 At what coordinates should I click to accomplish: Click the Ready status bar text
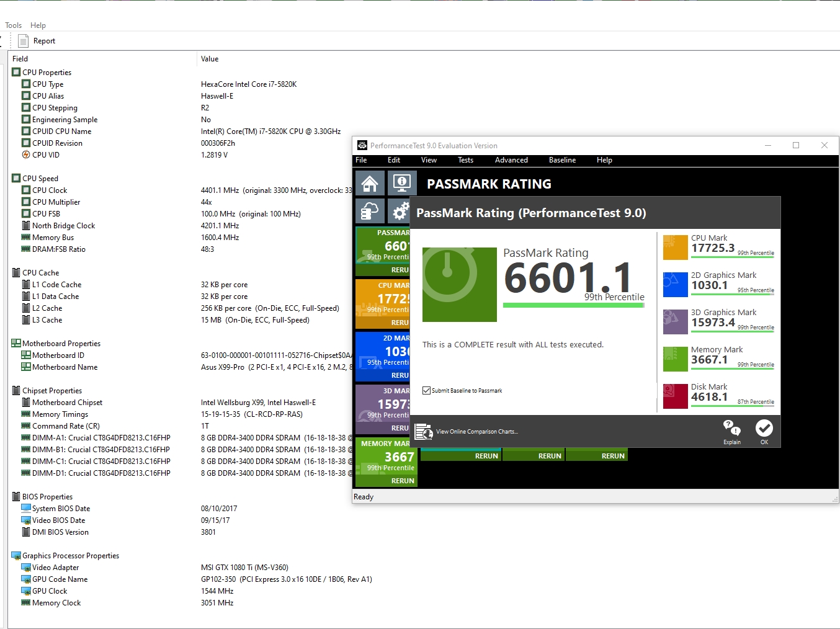coord(364,497)
